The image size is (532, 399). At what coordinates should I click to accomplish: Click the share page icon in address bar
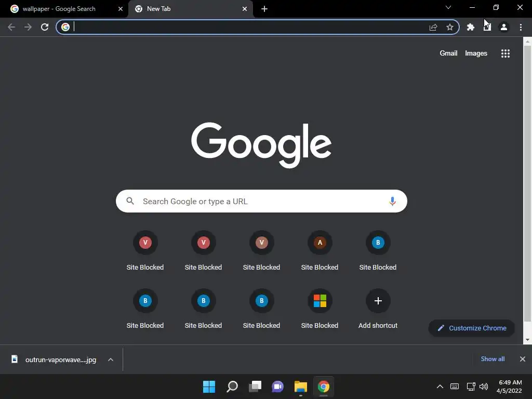tap(433, 27)
